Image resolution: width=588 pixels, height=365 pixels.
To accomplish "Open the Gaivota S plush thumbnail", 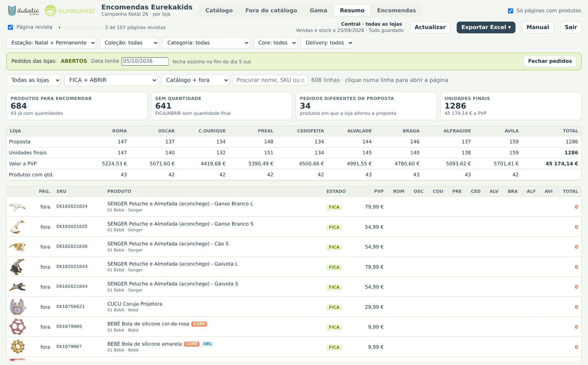I will pos(18,287).
